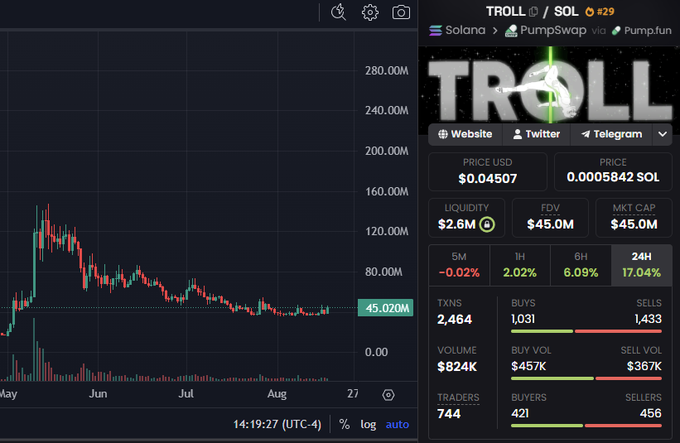Click the TROLL banner image
This screenshot has width=680, height=443.
tap(549, 90)
